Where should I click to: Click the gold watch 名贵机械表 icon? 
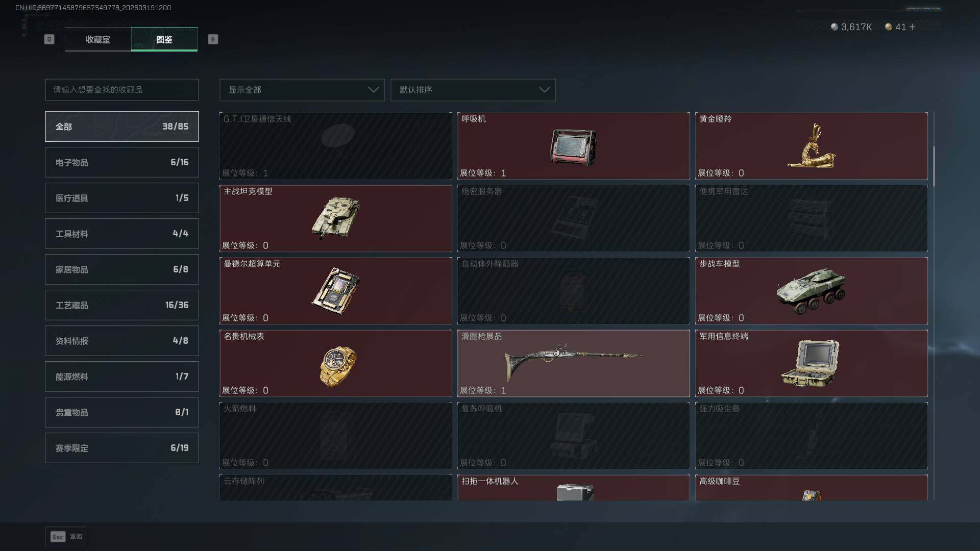(337, 366)
